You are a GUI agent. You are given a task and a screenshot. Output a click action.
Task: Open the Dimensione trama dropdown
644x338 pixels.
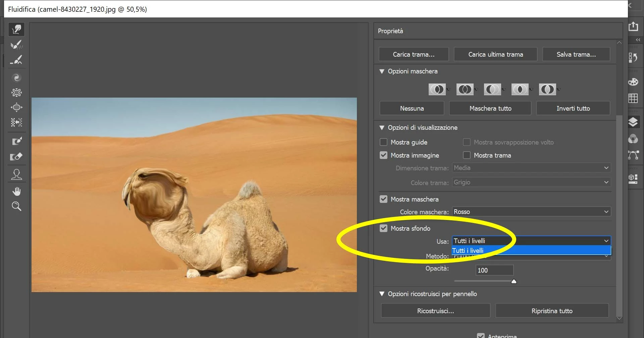tap(531, 168)
